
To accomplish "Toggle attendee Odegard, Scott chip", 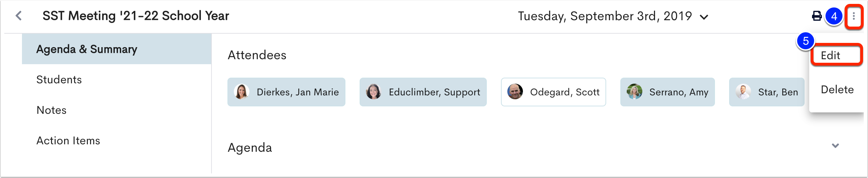I will coord(553,92).
